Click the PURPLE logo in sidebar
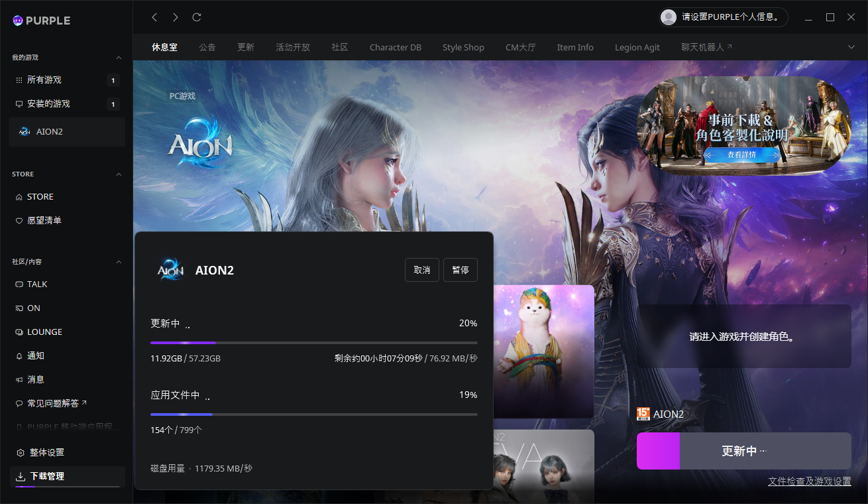This screenshot has width=868, height=504. [41, 21]
